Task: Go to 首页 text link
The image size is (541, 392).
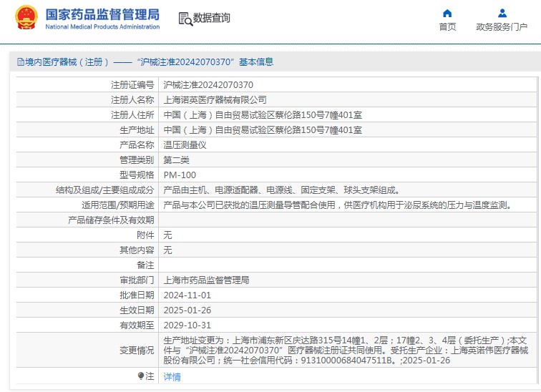Action: (447, 27)
